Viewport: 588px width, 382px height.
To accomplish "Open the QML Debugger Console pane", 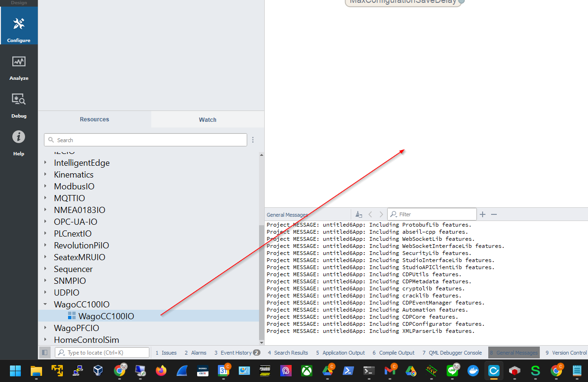I will 452,353.
